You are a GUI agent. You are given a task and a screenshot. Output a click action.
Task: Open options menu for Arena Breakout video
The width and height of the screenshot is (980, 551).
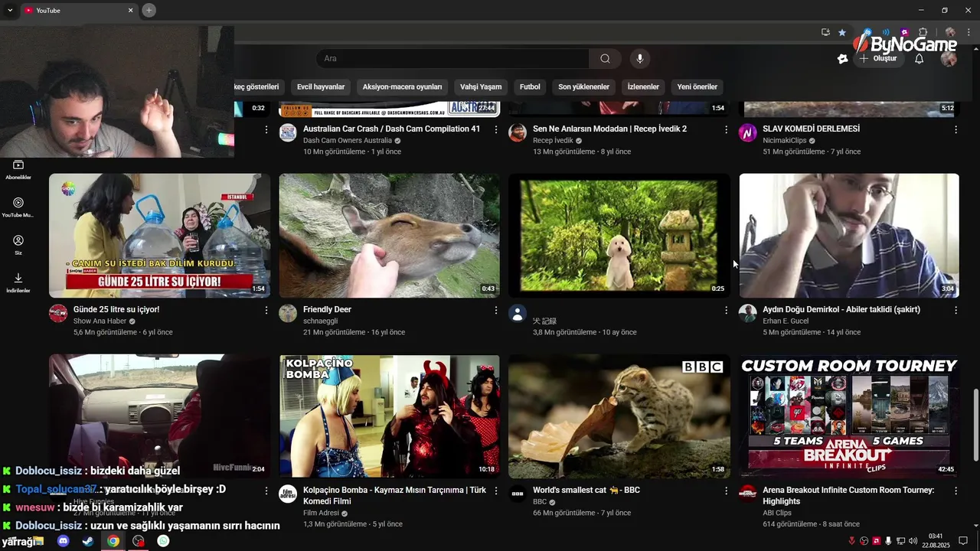coord(955,491)
